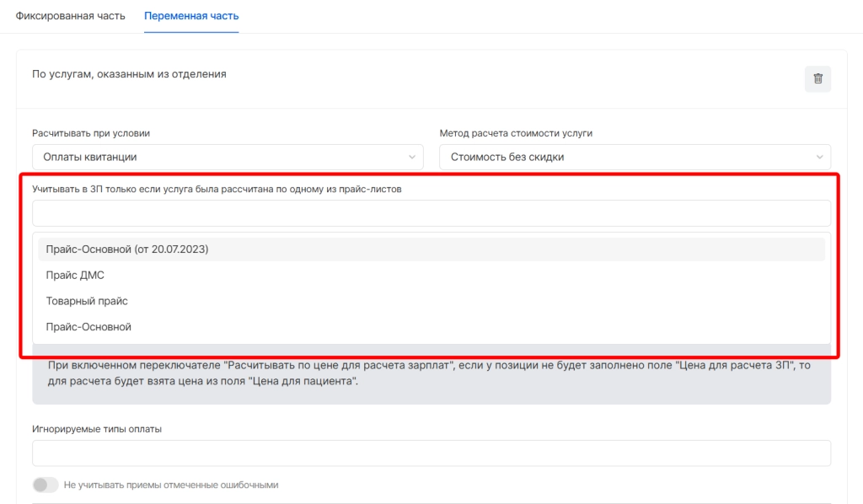
Task: Select the Прайс ДМС option
Action: pyautogui.click(x=75, y=275)
